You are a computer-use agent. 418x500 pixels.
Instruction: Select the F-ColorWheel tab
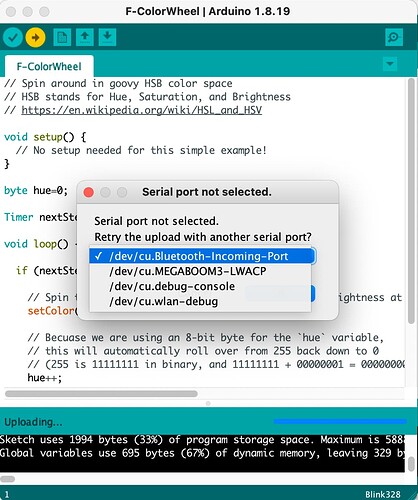(49, 67)
